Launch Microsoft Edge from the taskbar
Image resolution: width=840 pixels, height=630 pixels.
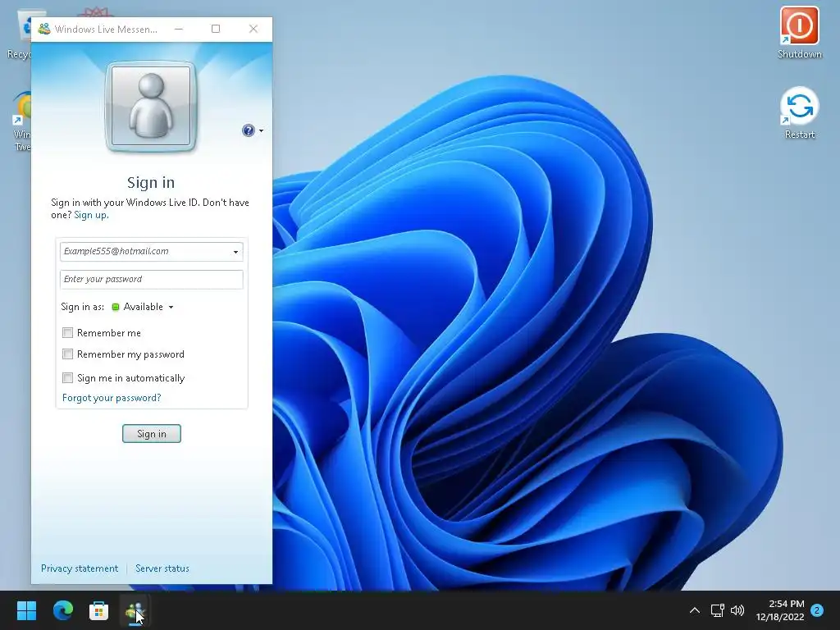coord(63,610)
